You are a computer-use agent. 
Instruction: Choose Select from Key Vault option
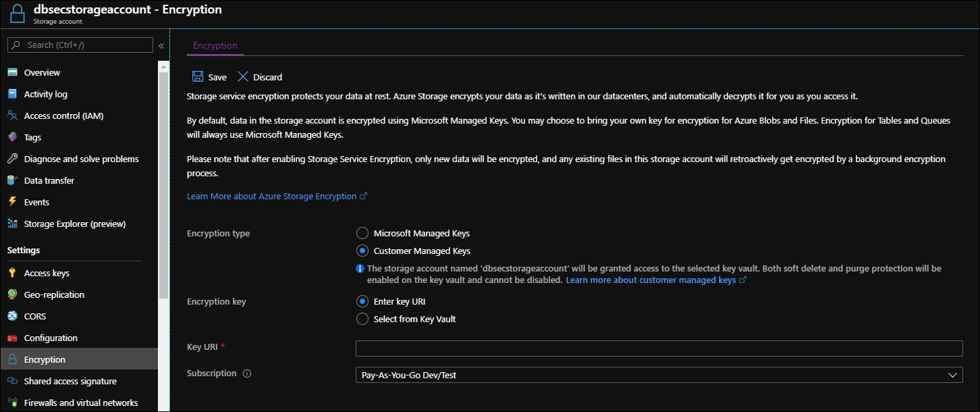(362, 319)
